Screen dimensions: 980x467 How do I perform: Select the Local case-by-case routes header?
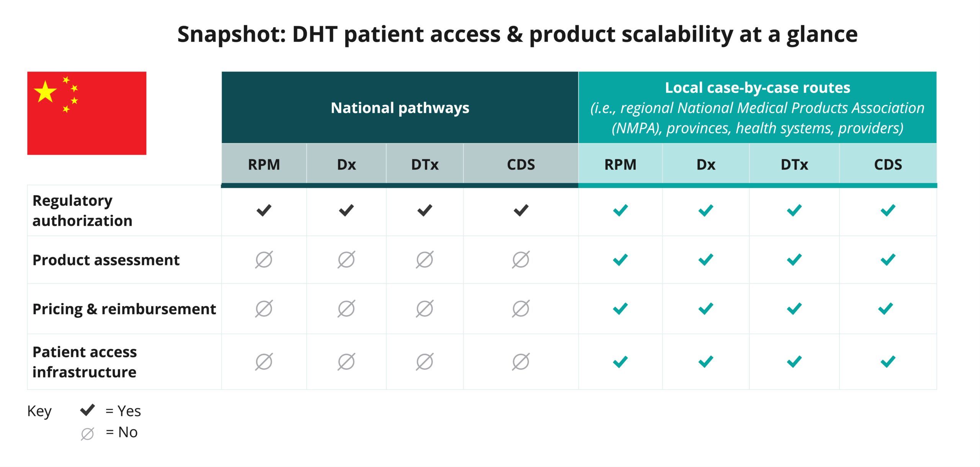(x=758, y=108)
